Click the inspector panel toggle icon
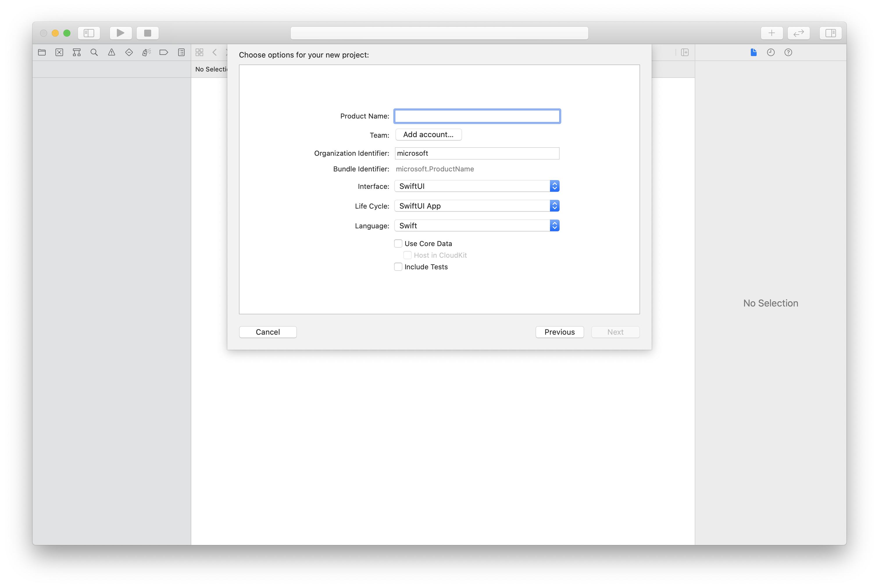 [x=830, y=33]
